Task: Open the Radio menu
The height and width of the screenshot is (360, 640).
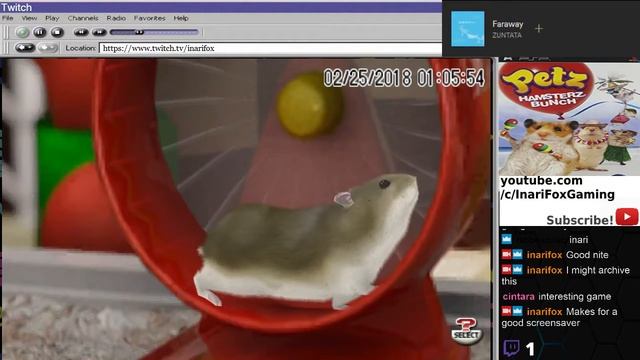Action: point(116,18)
